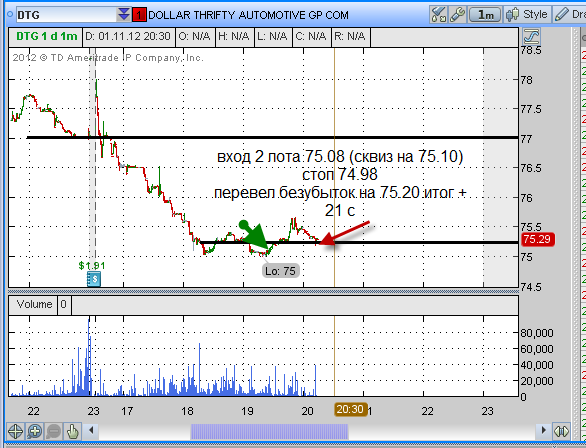The width and height of the screenshot is (586, 448).
Task: Click the zoom in magnifier
Action: pyautogui.click(x=34, y=431)
